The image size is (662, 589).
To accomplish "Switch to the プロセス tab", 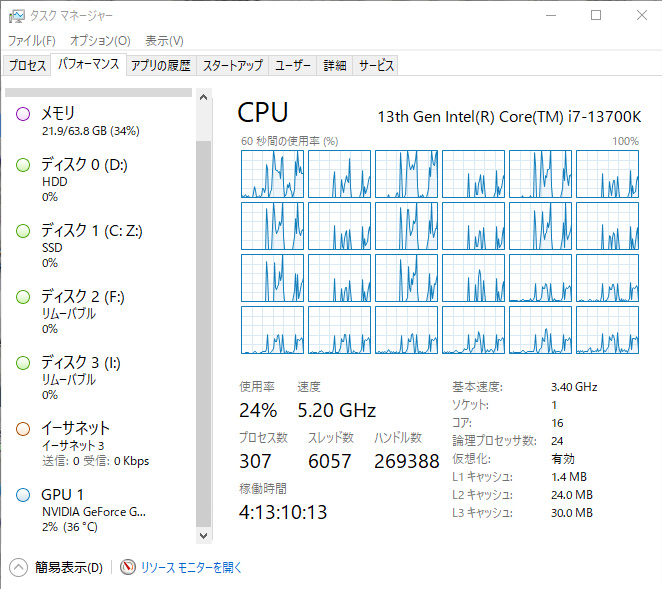I will point(27,65).
